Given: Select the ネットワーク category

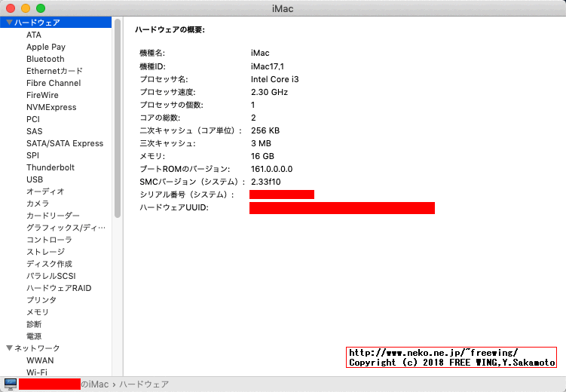Looking at the screenshot, I should 37,348.
